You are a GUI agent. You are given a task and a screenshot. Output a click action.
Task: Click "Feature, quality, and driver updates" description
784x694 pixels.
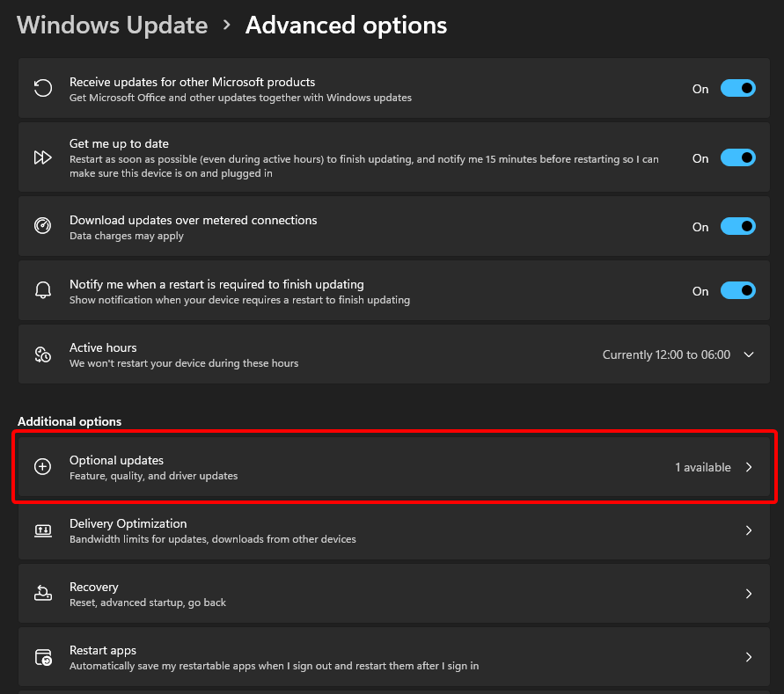(x=153, y=476)
